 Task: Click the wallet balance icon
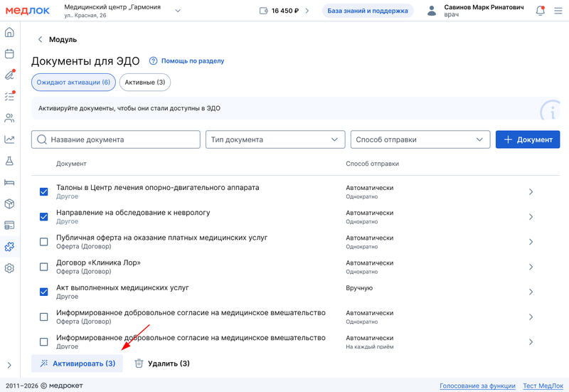(264, 11)
